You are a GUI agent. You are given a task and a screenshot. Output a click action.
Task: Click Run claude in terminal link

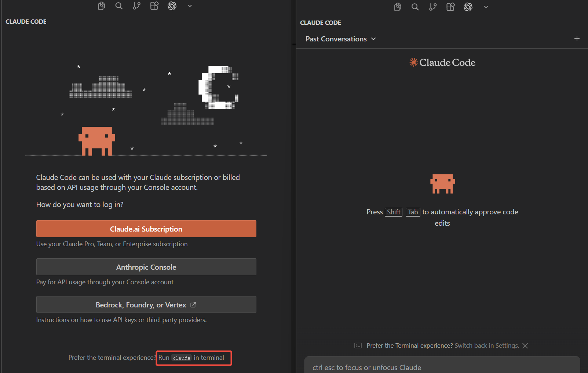[x=191, y=358]
